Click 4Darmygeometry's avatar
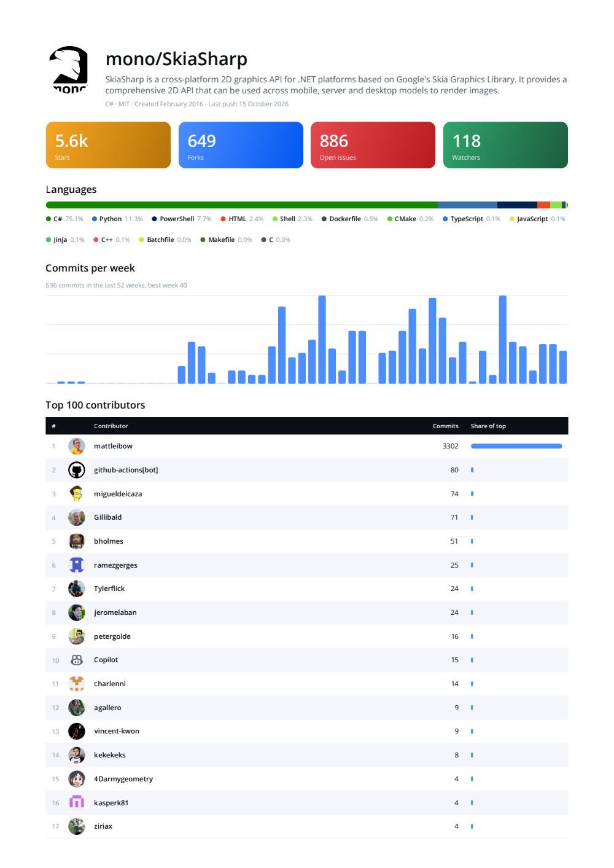This screenshot has width=614, height=868. point(77,779)
